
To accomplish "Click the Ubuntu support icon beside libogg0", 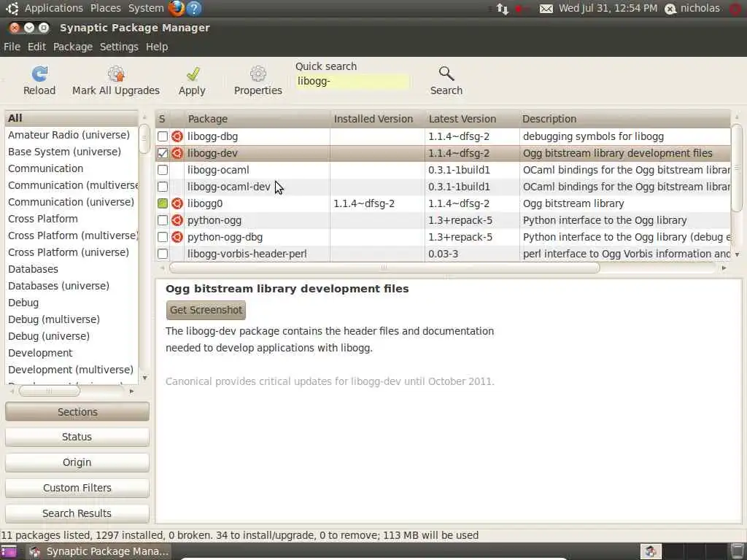I will (x=177, y=204).
